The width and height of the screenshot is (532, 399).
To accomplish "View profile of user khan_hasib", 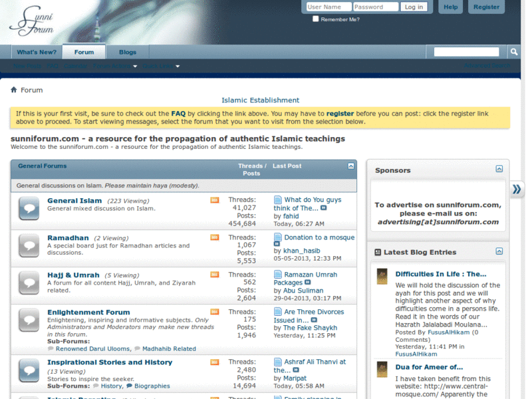I will click(x=302, y=251).
